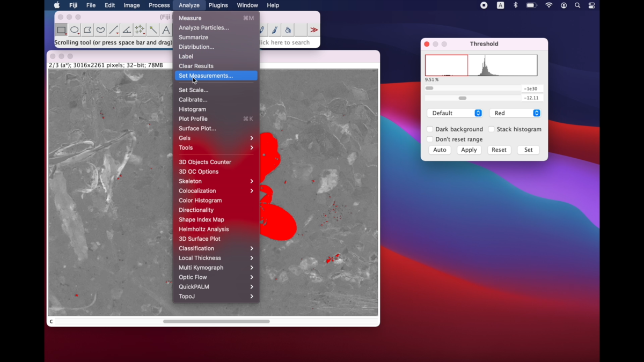The image size is (644, 362).
Task: Click the Apply button in Threshold
Action: click(469, 150)
